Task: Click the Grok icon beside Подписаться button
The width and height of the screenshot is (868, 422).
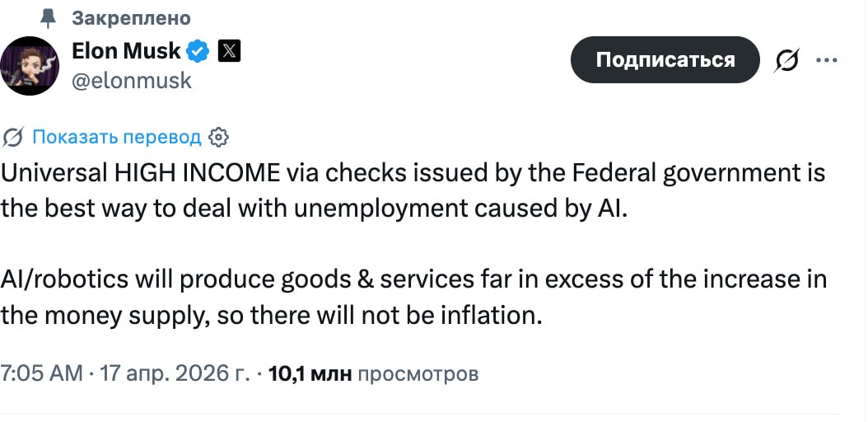Action: pyautogui.click(x=787, y=60)
